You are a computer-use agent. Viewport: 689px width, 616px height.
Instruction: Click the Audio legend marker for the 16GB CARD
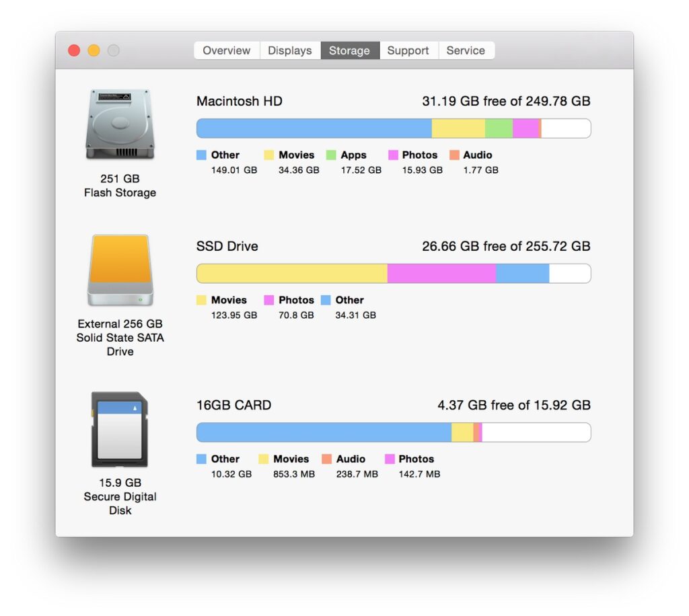pyautogui.click(x=328, y=459)
